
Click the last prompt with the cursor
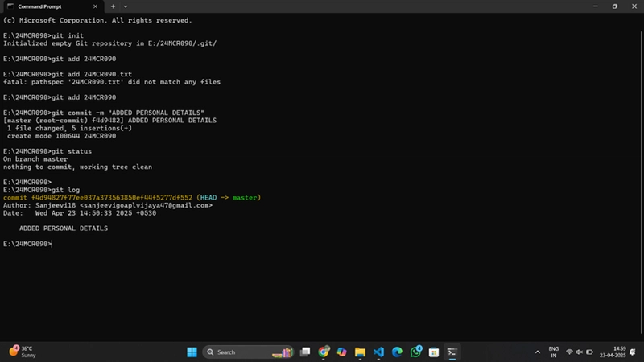(27, 244)
